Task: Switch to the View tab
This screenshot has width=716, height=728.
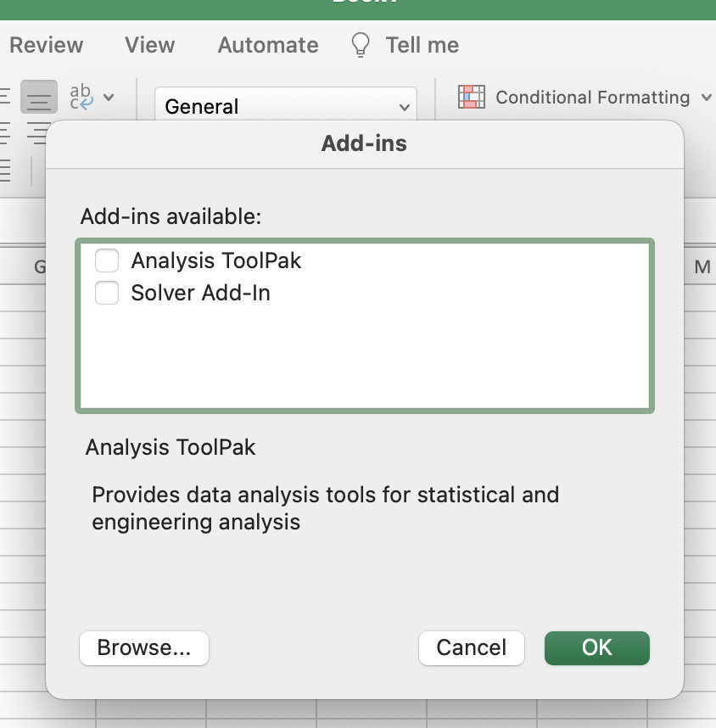Action: tap(150, 45)
